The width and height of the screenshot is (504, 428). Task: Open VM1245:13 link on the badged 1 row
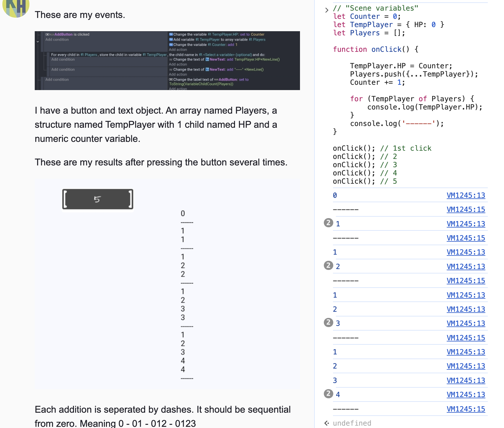click(x=466, y=224)
